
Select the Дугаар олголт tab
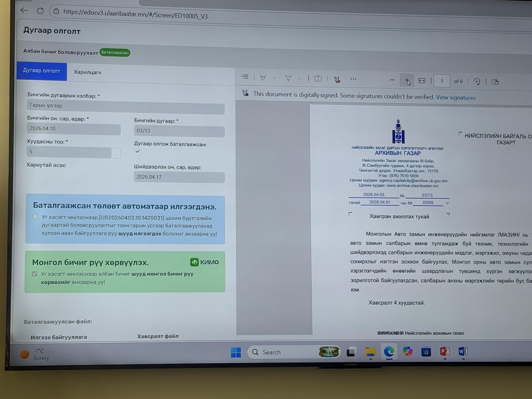[42, 71]
